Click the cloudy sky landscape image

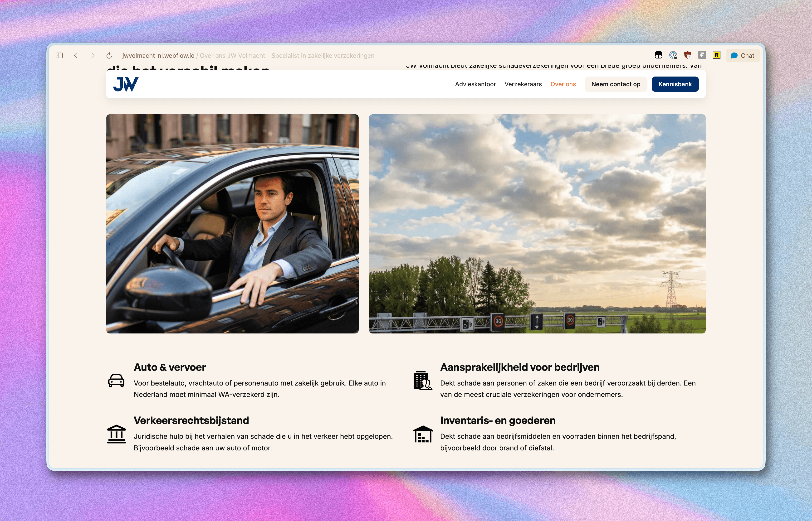pyautogui.click(x=537, y=224)
